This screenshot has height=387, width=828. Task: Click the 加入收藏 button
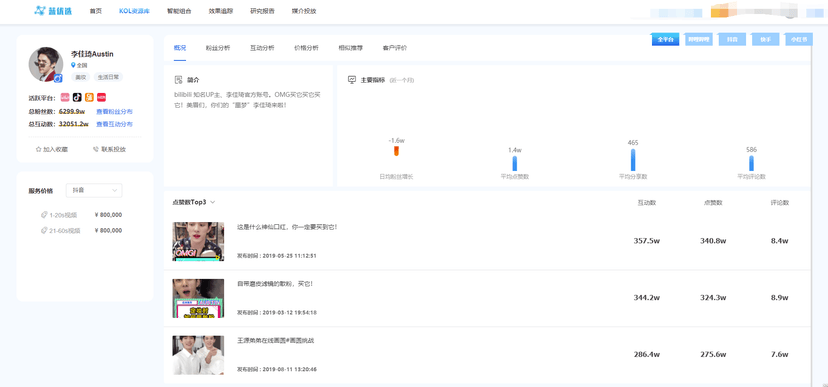click(x=52, y=149)
